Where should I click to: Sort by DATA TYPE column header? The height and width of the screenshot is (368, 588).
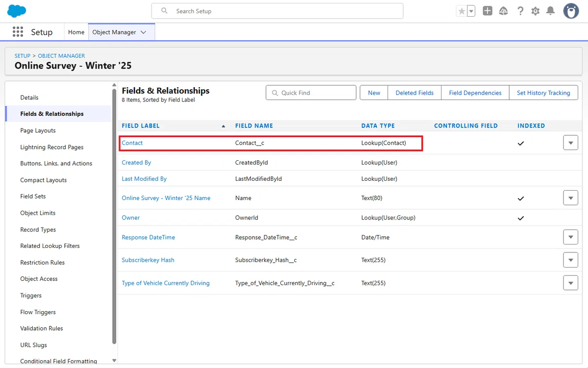pyautogui.click(x=378, y=126)
